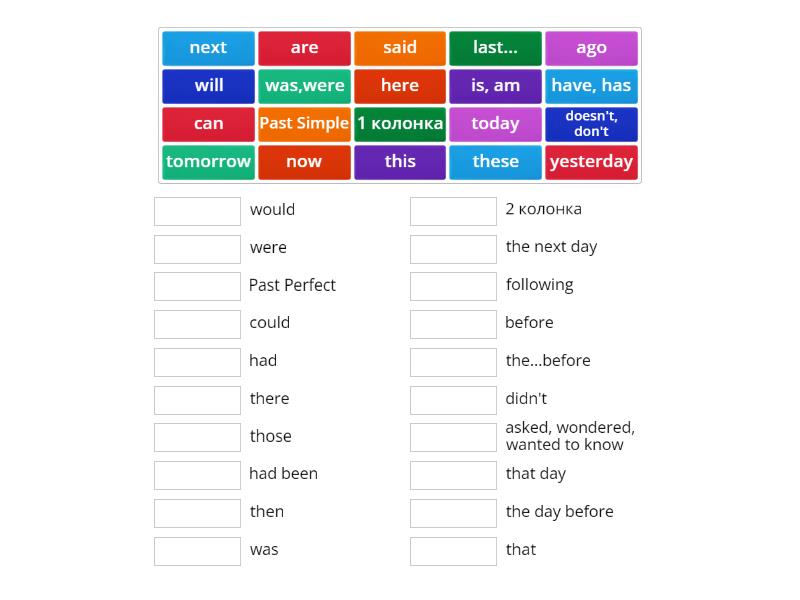Image resolution: width=800 pixels, height=600 pixels.
Task: Select the box next to 'asked, wondered, wanted to know'
Action: 453,437
